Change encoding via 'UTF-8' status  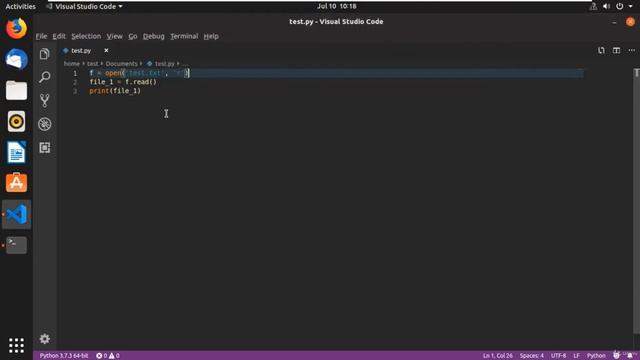point(558,356)
